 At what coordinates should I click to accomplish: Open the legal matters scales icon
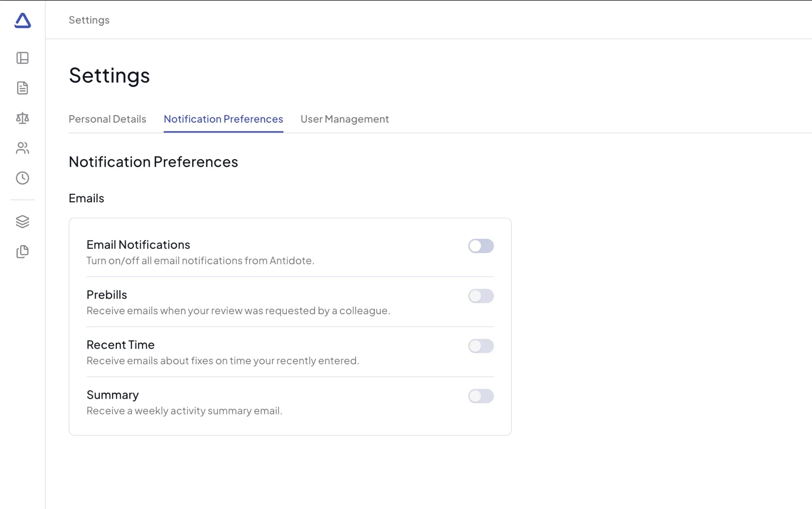click(23, 118)
